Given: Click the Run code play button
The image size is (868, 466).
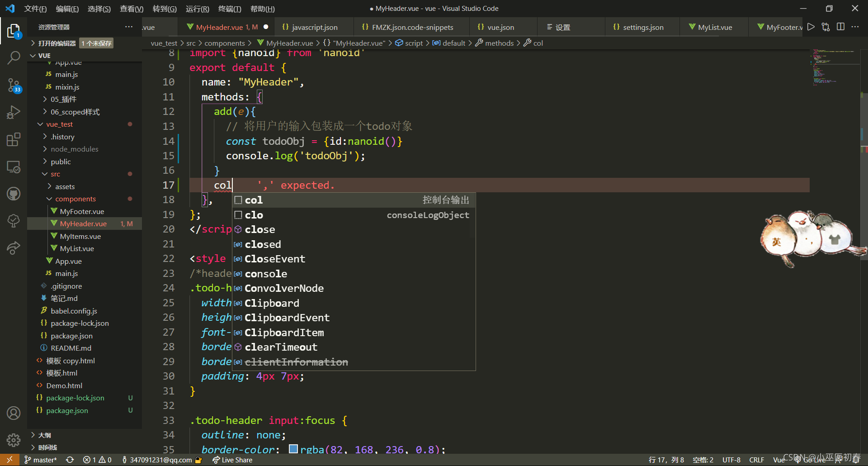Looking at the screenshot, I should tap(811, 27).
